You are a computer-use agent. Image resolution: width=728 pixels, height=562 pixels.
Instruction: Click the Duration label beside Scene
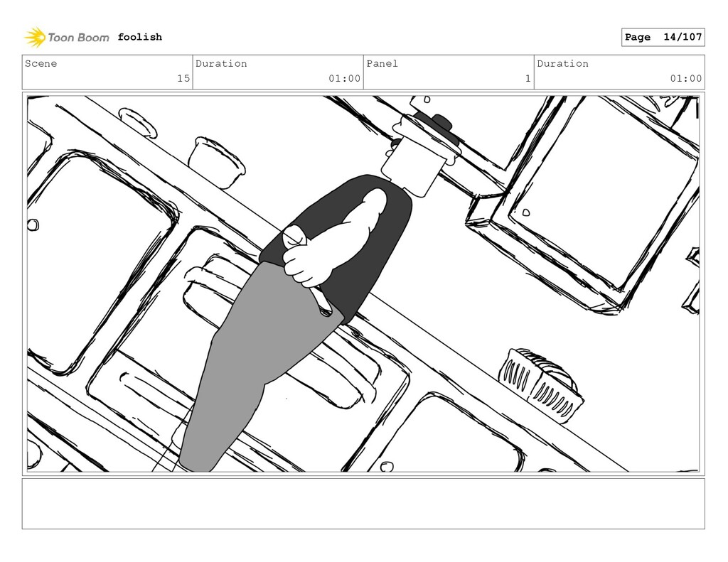221,63
